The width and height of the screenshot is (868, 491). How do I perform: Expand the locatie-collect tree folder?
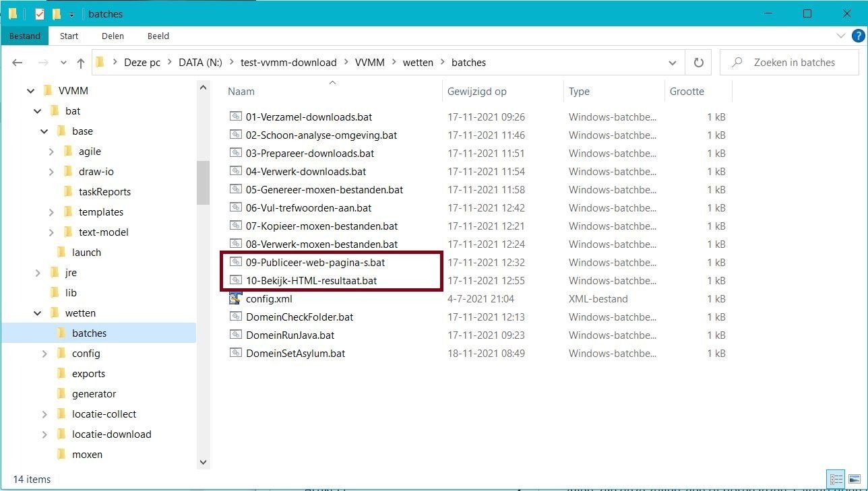coord(44,414)
